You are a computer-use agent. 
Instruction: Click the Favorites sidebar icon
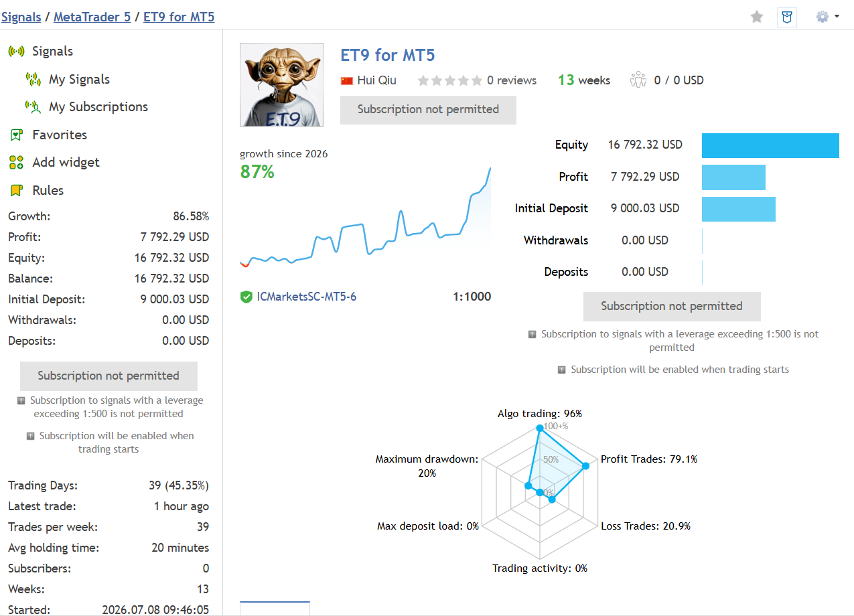[17, 135]
